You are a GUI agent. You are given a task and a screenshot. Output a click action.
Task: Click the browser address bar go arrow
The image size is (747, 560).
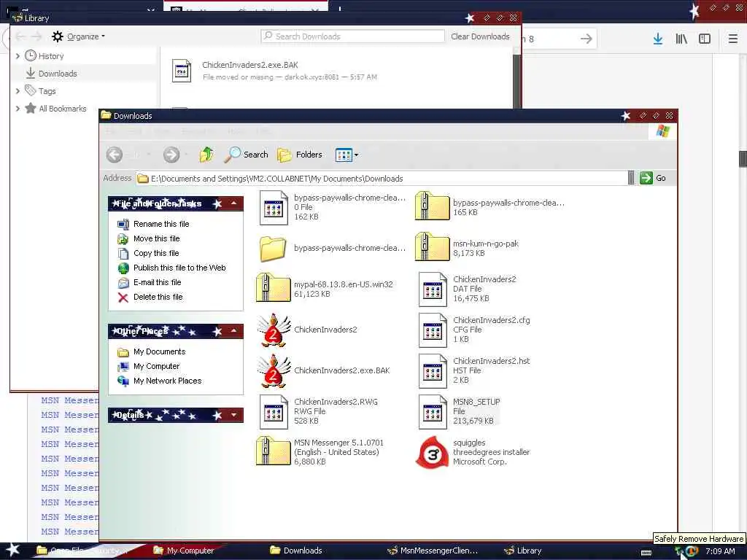pyautogui.click(x=587, y=39)
